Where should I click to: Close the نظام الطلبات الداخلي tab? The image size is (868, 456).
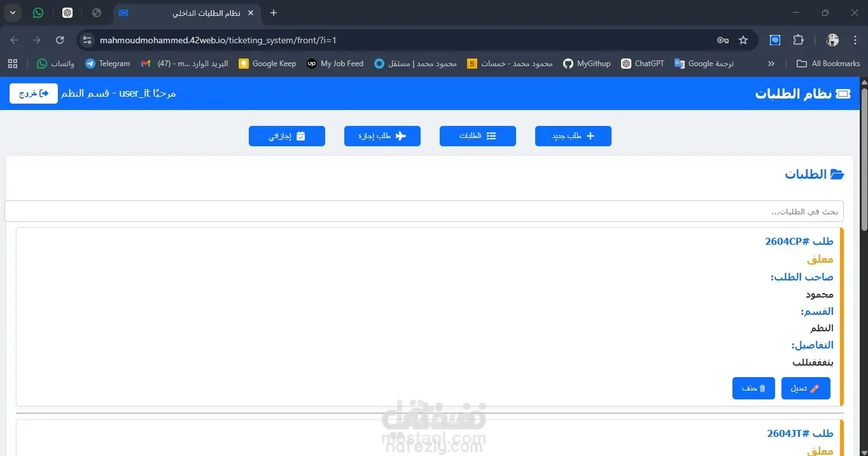point(251,13)
